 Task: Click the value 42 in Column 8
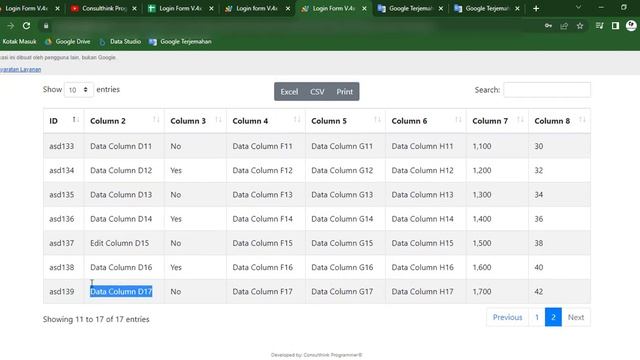tap(539, 291)
